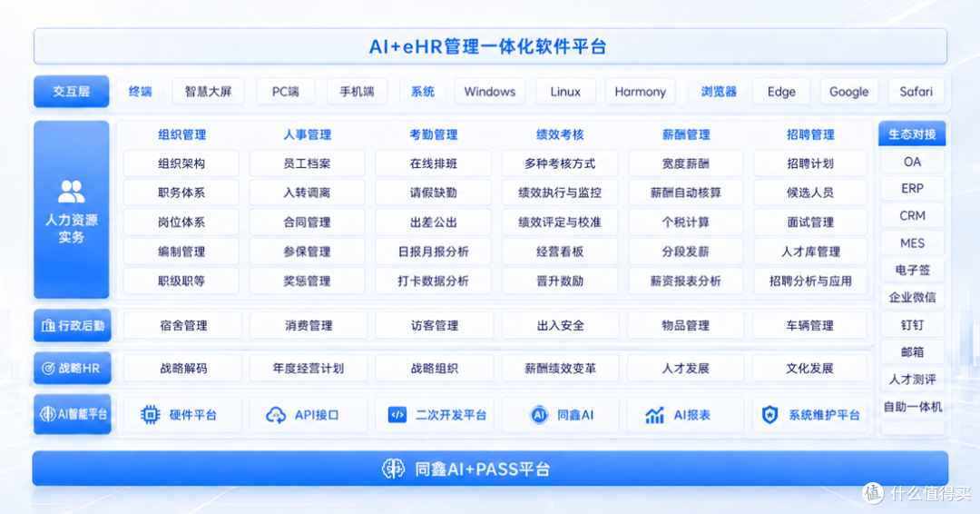The height and width of the screenshot is (514, 980).
Task: Open the 多种考核方式 module
Action: tap(560, 163)
